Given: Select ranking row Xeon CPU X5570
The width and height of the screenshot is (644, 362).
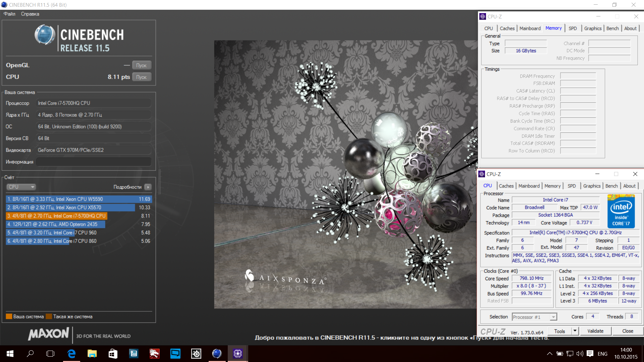Looking at the screenshot, I should [x=78, y=207].
